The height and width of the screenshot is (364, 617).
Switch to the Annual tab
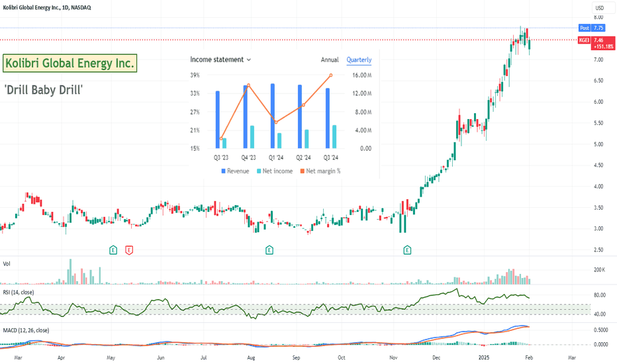coord(330,60)
